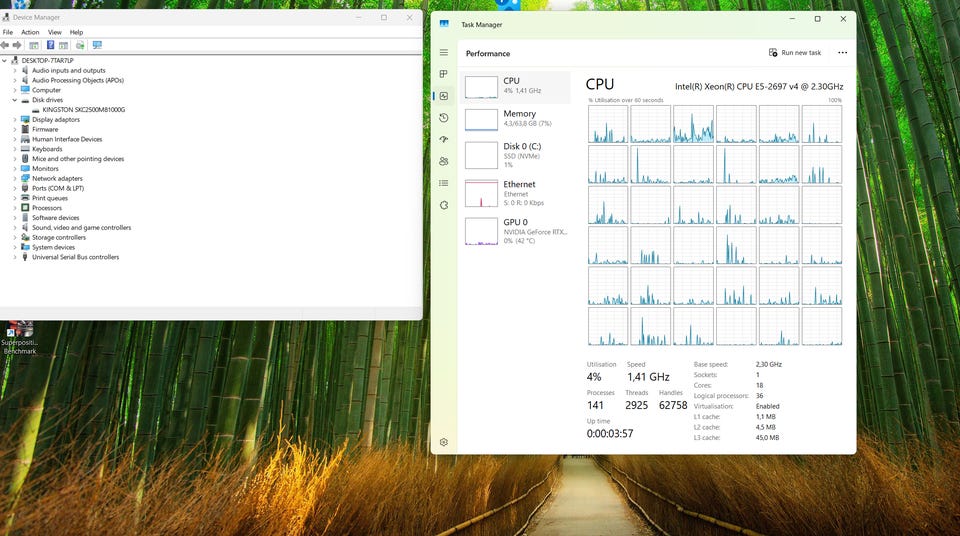Click the L3 cache 45,0 MB value

[768, 438]
